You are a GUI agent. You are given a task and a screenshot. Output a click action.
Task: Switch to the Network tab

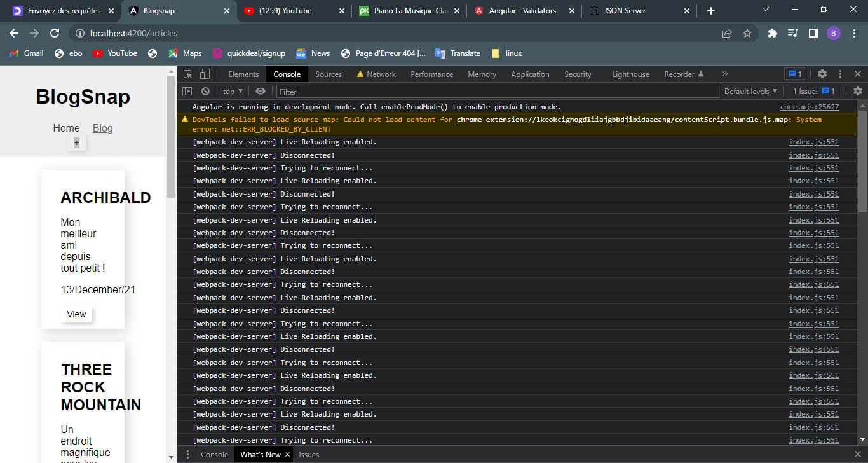pos(381,74)
